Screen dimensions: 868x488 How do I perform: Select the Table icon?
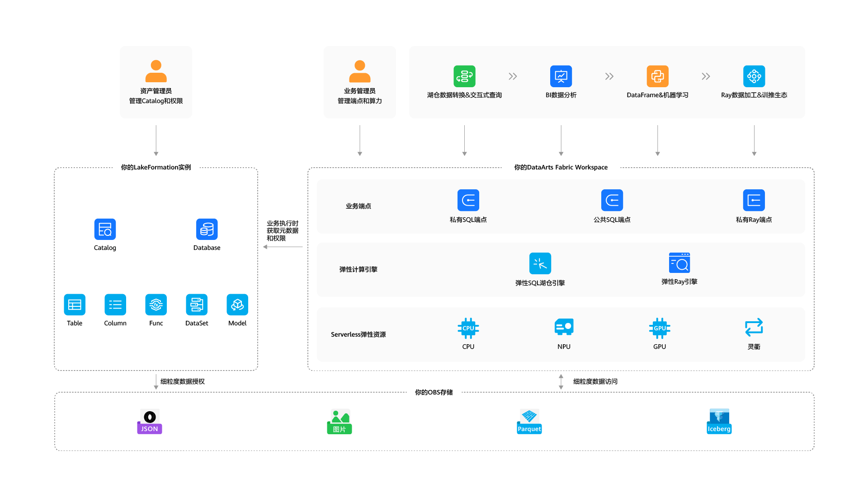click(x=75, y=305)
